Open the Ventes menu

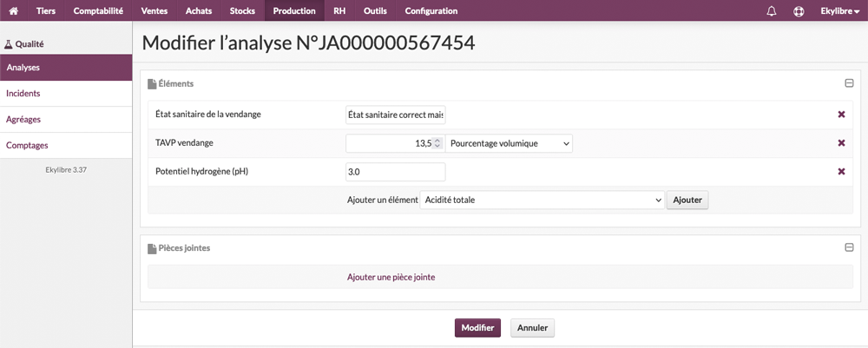pyautogui.click(x=155, y=10)
